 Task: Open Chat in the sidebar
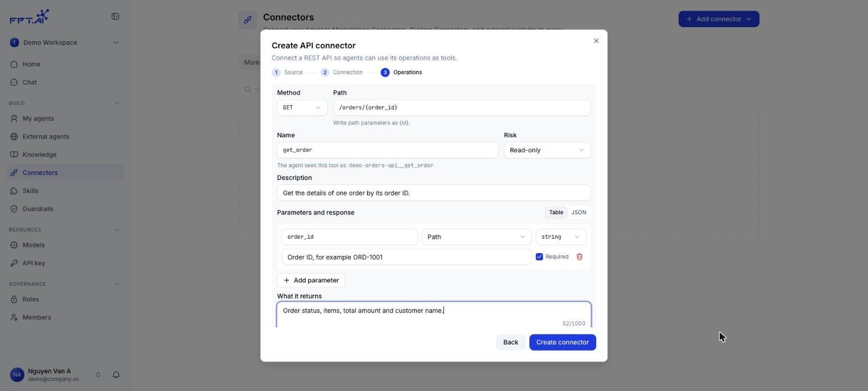coord(65,83)
